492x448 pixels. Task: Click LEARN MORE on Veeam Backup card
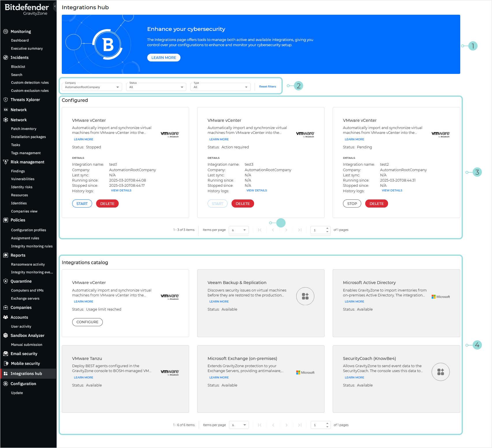pyautogui.click(x=219, y=302)
